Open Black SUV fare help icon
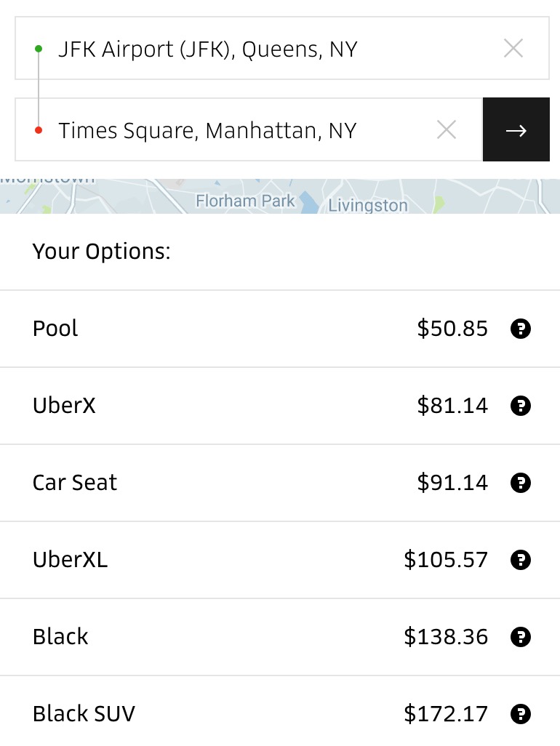This screenshot has height=746, width=560. pyautogui.click(x=521, y=715)
